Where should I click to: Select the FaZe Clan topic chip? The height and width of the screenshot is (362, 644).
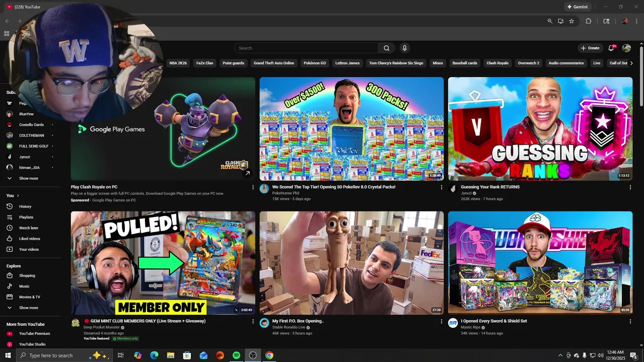click(x=205, y=63)
